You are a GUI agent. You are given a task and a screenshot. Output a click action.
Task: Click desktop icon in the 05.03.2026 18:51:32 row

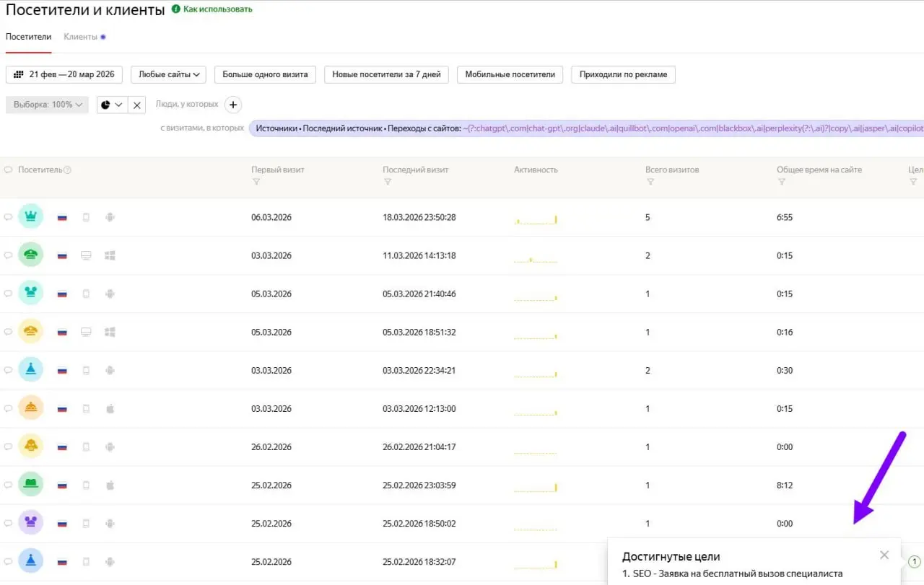click(86, 332)
